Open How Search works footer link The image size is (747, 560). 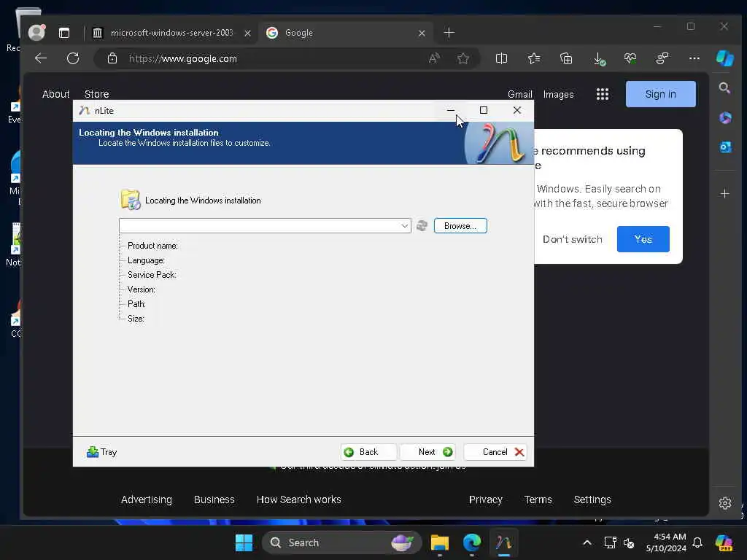pyautogui.click(x=298, y=499)
